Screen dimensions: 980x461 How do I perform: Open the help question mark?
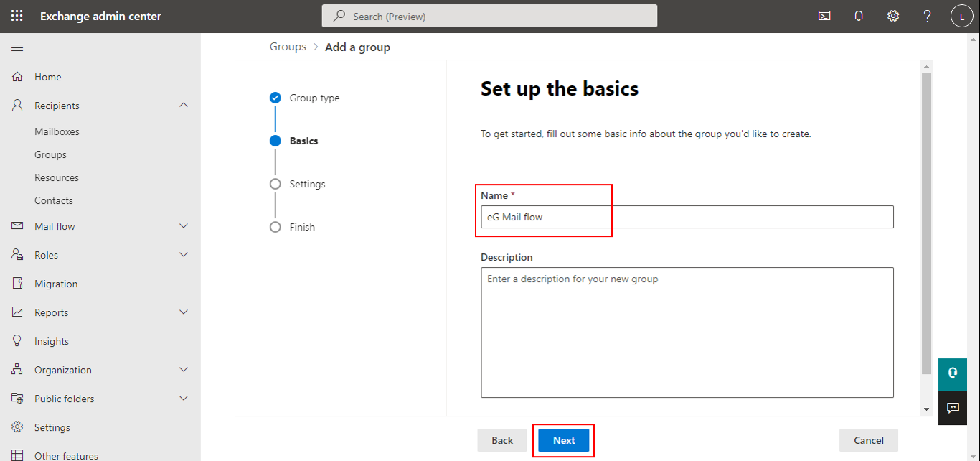pyautogui.click(x=928, y=16)
